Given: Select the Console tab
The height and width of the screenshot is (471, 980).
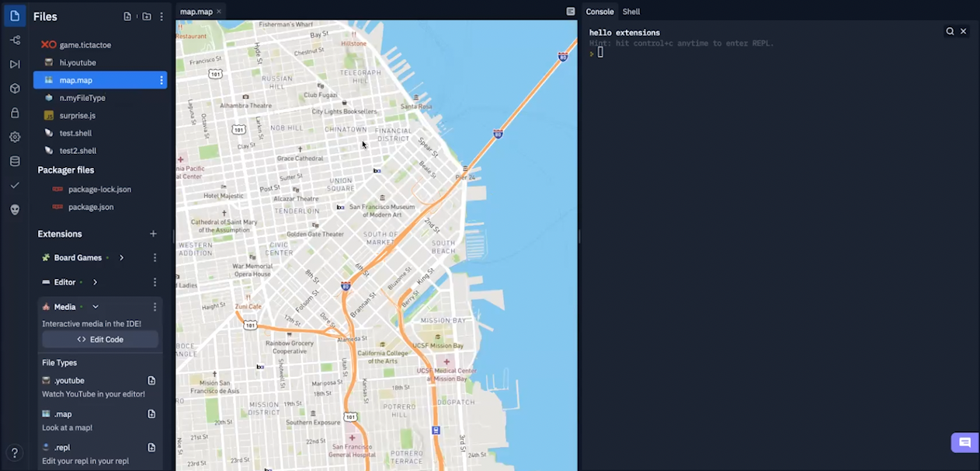Looking at the screenshot, I should (599, 12).
